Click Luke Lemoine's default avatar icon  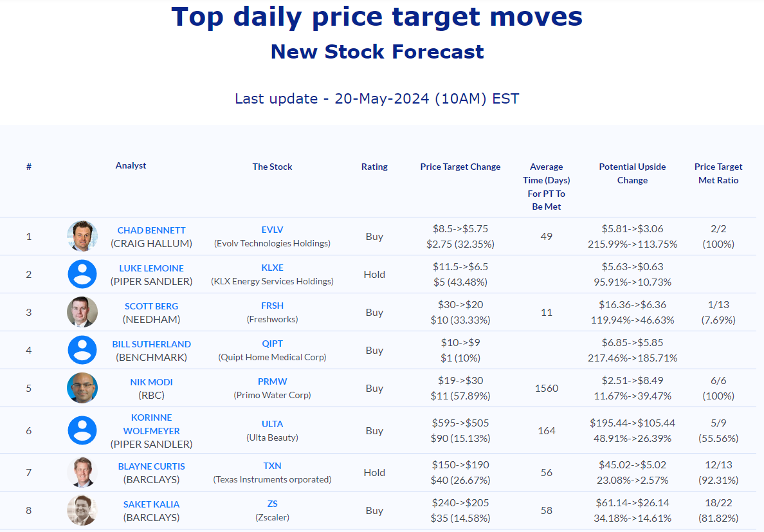[82, 274]
